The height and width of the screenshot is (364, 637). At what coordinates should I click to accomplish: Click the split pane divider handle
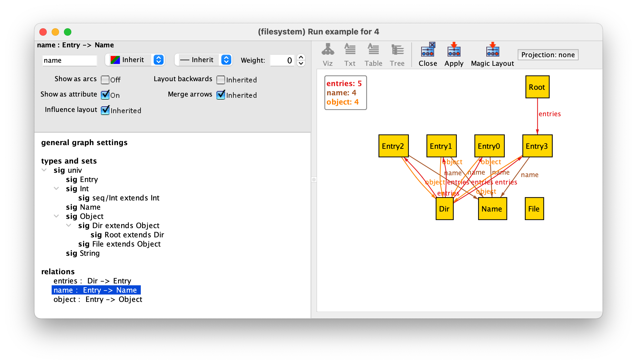click(314, 180)
